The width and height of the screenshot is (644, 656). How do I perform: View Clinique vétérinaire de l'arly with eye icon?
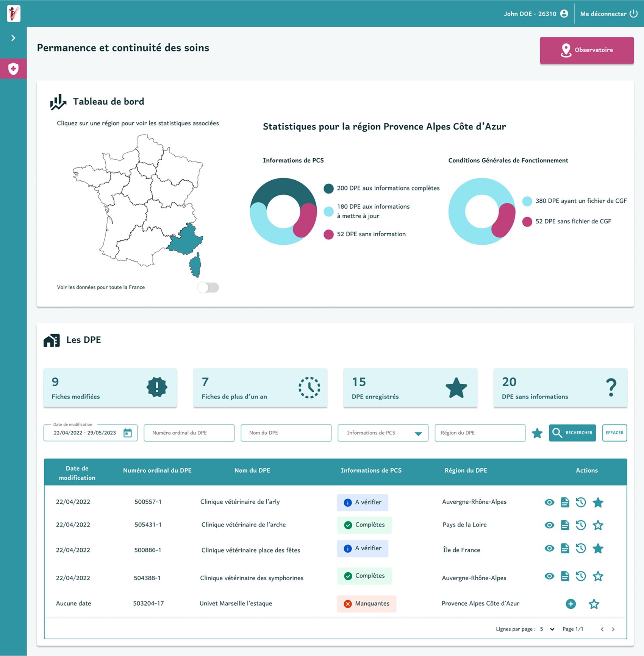[549, 503]
